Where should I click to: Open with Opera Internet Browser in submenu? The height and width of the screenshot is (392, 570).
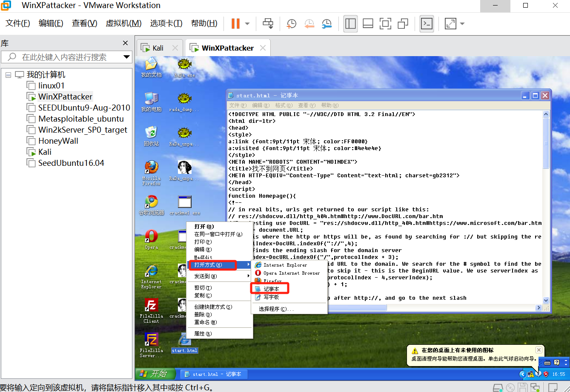[291, 273]
